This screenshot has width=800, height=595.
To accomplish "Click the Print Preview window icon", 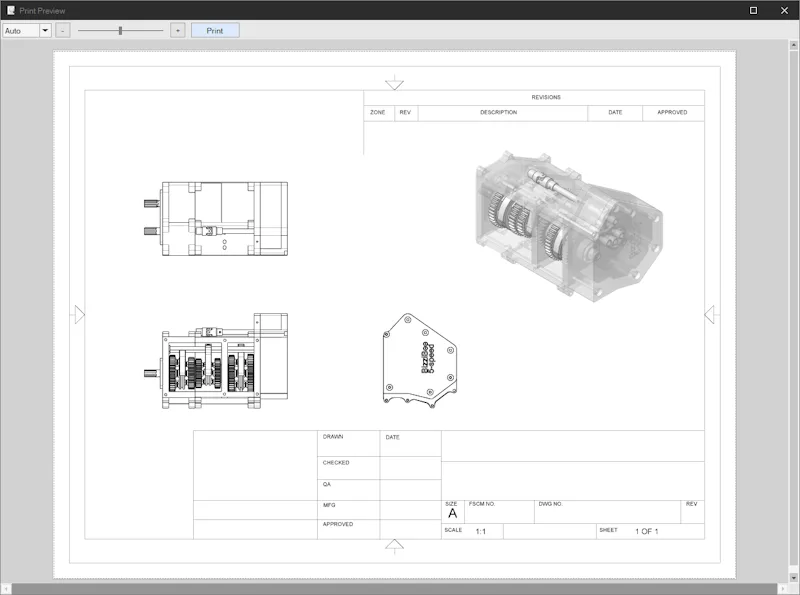I will point(11,10).
